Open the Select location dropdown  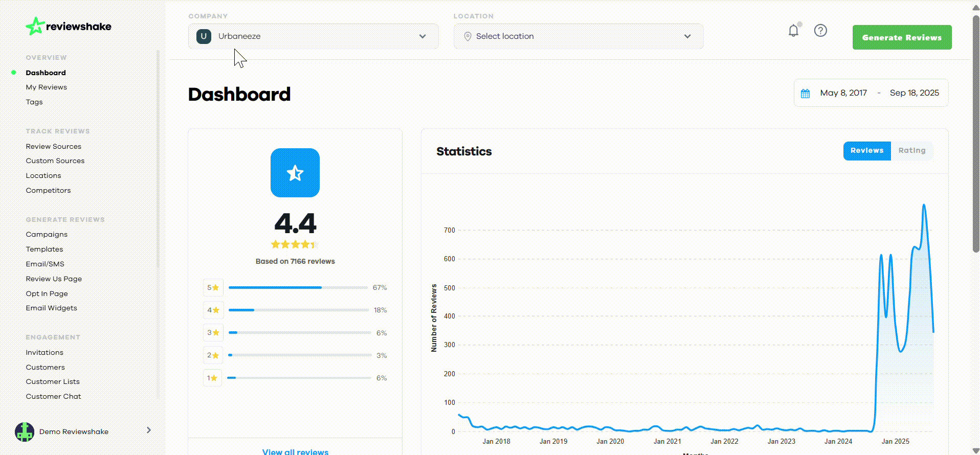578,36
